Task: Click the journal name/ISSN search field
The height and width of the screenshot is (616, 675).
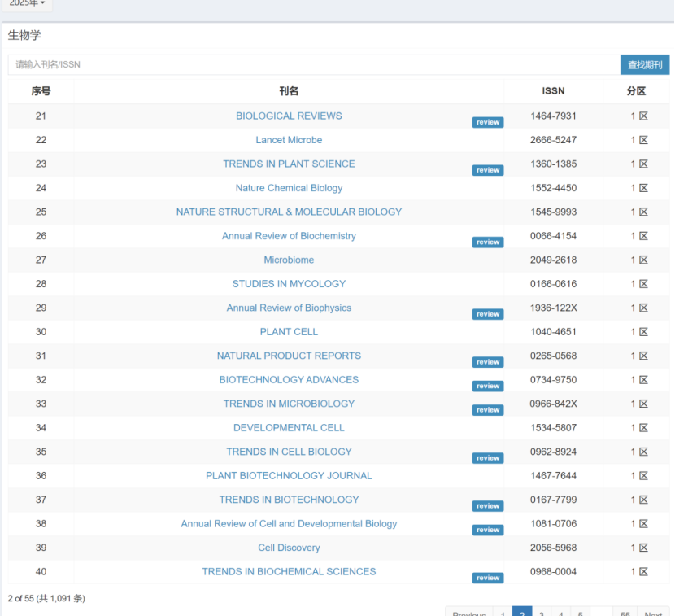Action: (x=313, y=65)
